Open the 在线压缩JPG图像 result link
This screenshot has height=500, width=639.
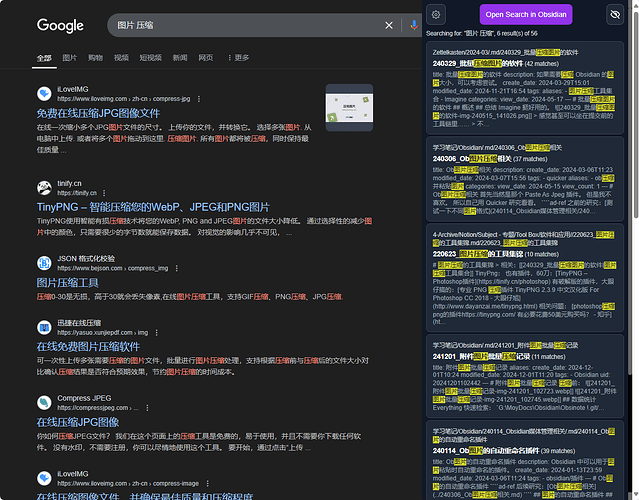click(x=78, y=422)
